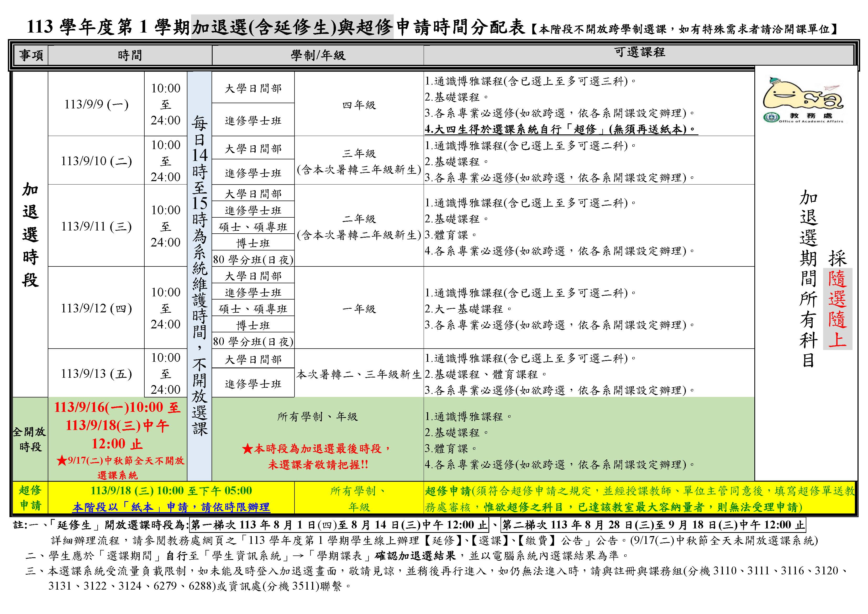The height and width of the screenshot is (614, 868).
Task: Click the 10:00 至 24:00 cell of 113/9/12
Action: (x=166, y=308)
